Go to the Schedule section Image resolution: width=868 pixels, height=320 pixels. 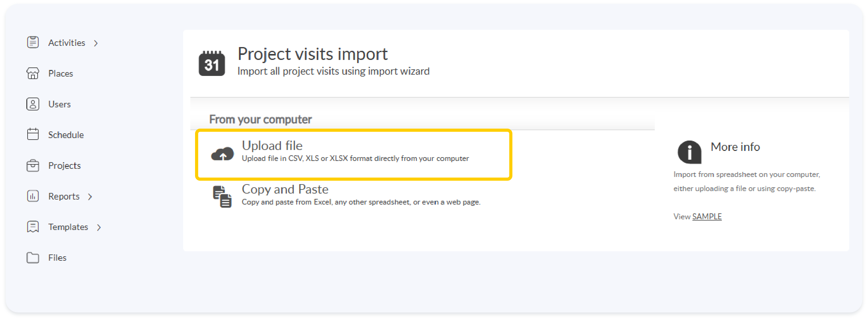(x=66, y=135)
